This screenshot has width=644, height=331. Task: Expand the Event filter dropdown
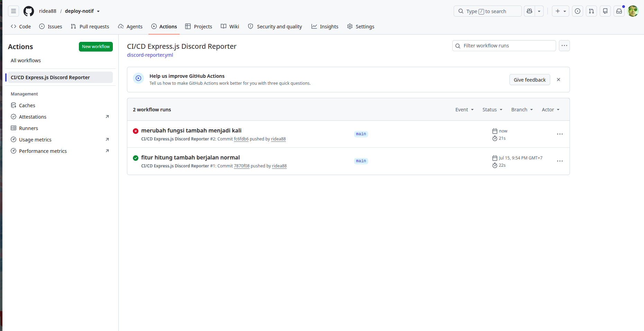click(x=464, y=110)
